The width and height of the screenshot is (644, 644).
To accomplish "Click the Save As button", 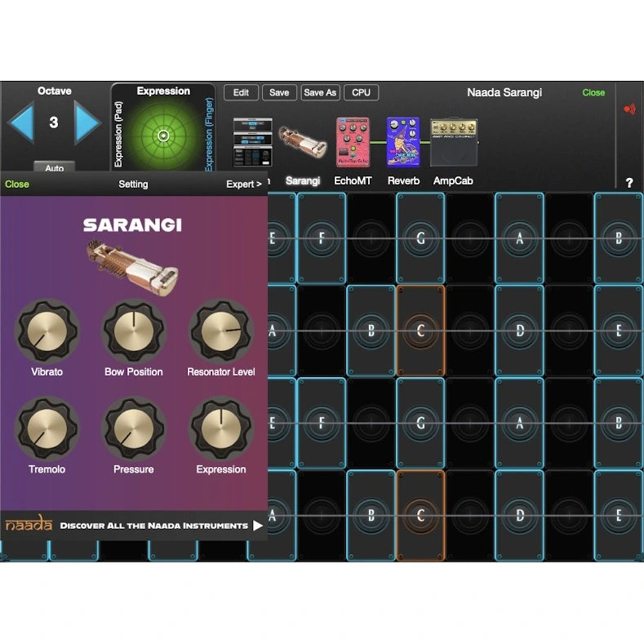I will pyautogui.click(x=320, y=92).
